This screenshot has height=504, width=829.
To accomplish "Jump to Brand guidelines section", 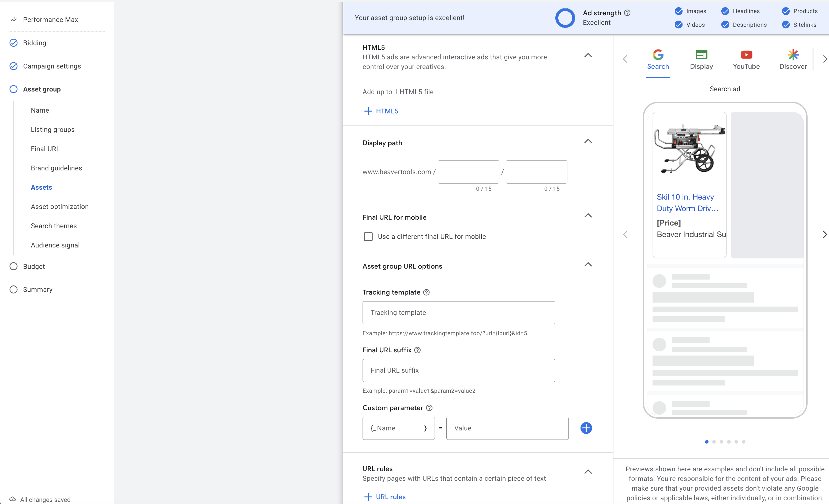I will click(x=56, y=168).
